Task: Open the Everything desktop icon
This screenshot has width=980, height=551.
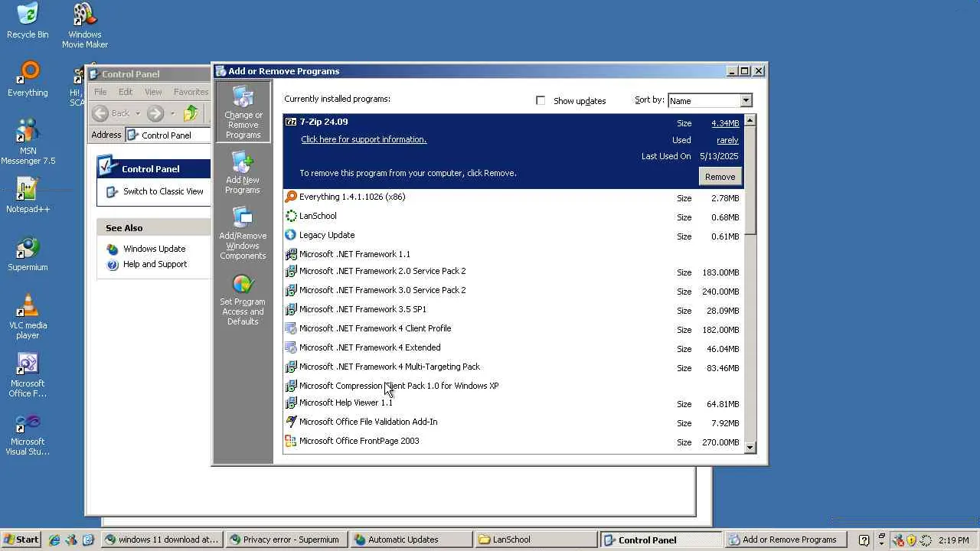Action: click(x=28, y=80)
